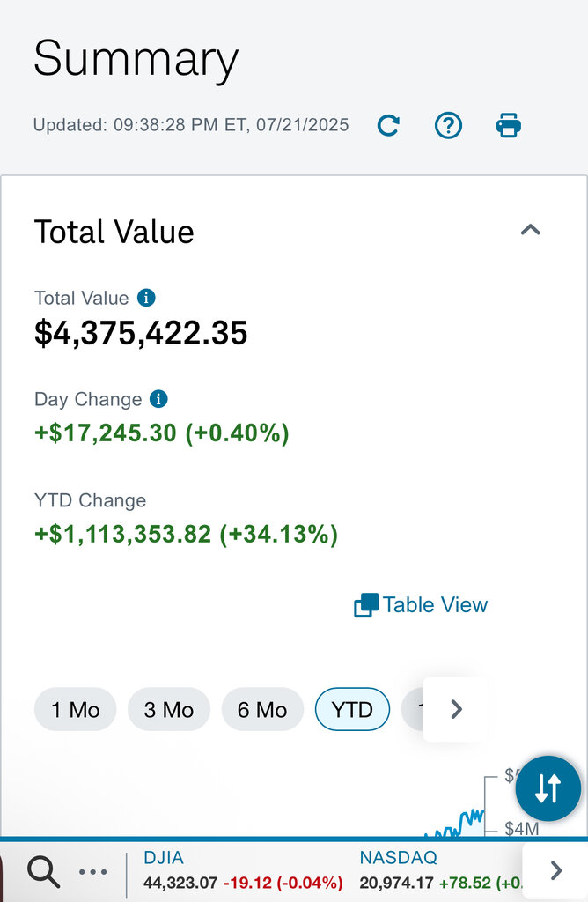The height and width of the screenshot is (902, 588).
Task: Select the YTD time range
Action: pyautogui.click(x=352, y=710)
